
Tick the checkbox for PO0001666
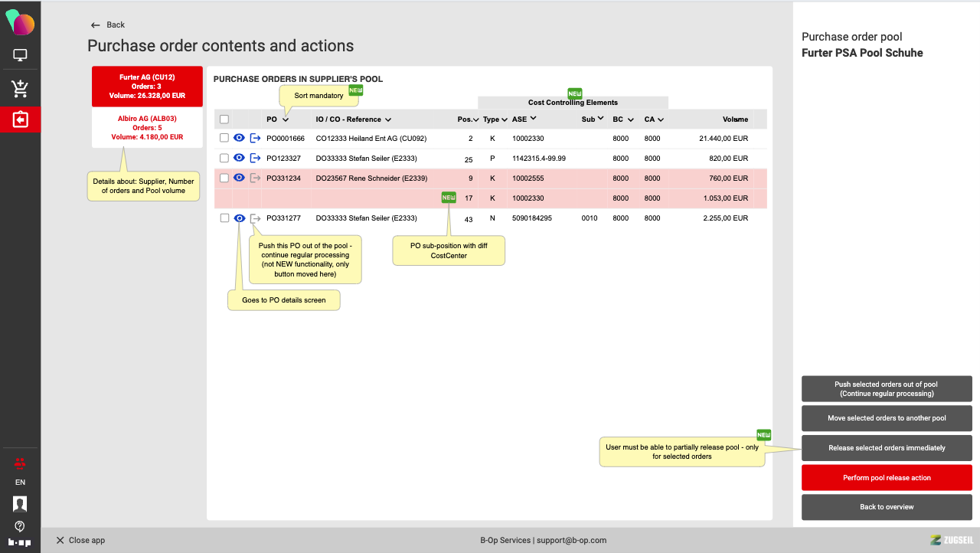click(224, 139)
